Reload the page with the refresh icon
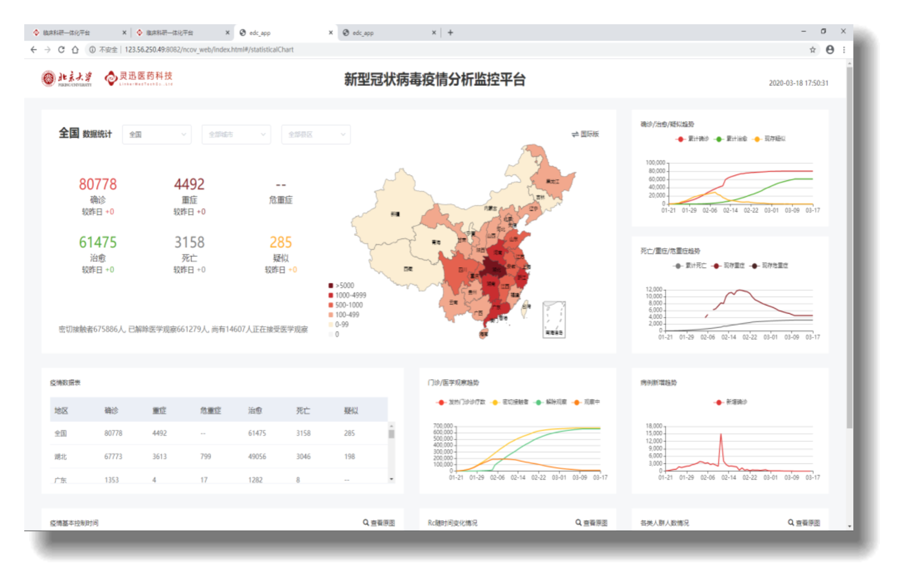This screenshot has width=913, height=588. [x=61, y=49]
